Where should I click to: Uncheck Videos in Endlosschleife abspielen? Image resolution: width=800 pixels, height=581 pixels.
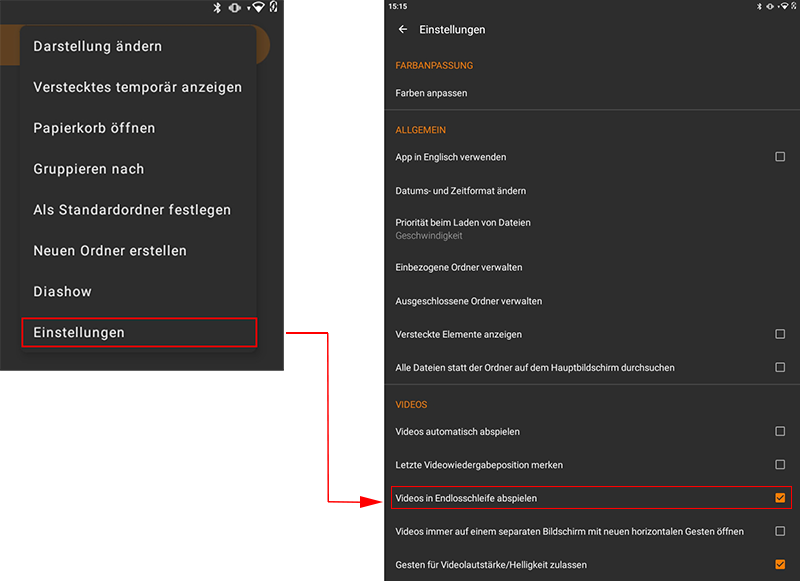click(x=780, y=498)
